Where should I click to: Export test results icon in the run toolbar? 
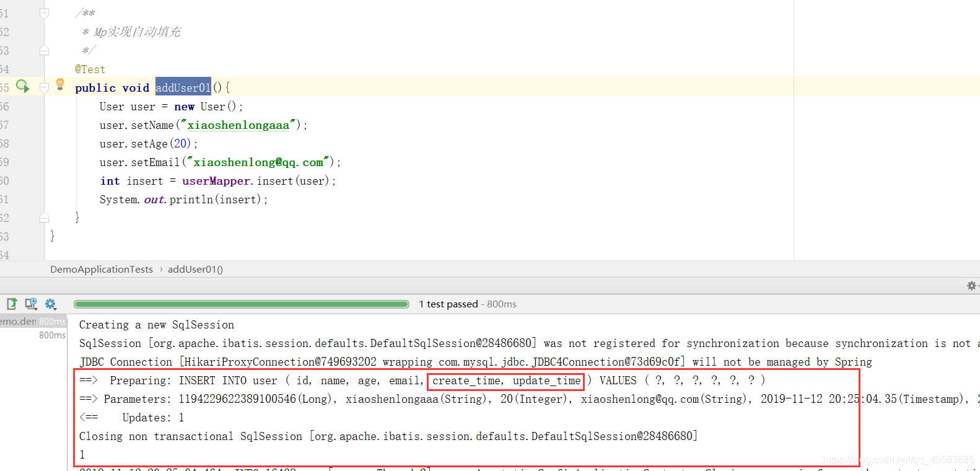[12, 304]
